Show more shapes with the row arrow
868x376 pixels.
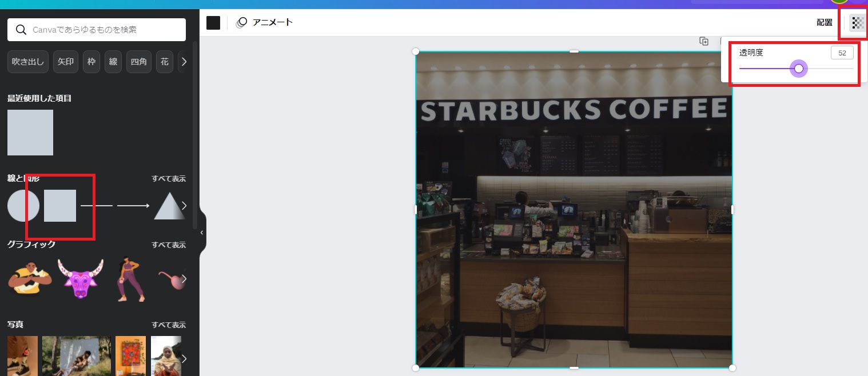184,206
